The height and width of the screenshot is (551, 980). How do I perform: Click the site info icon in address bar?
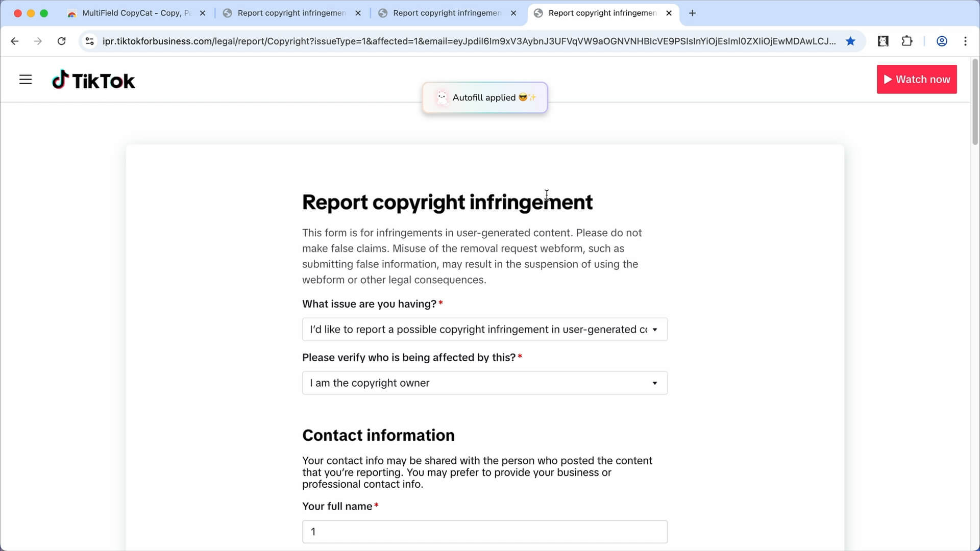[x=89, y=41]
